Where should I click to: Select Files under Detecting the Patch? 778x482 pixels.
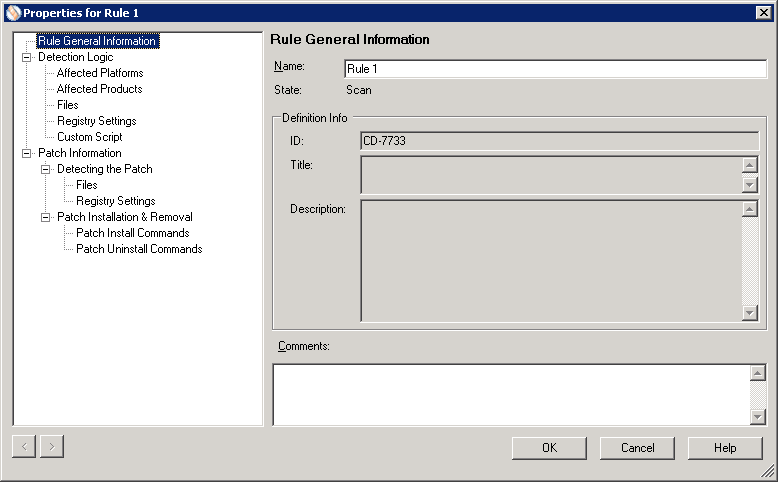pos(87,185)
